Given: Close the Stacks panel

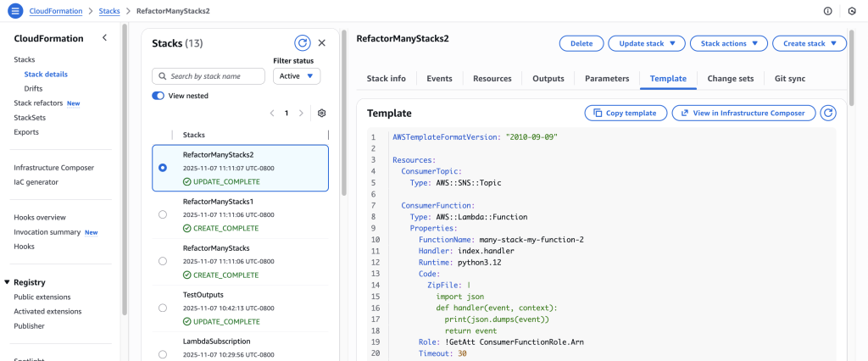Looking at the screenshot, I should [x=321, y=43].
